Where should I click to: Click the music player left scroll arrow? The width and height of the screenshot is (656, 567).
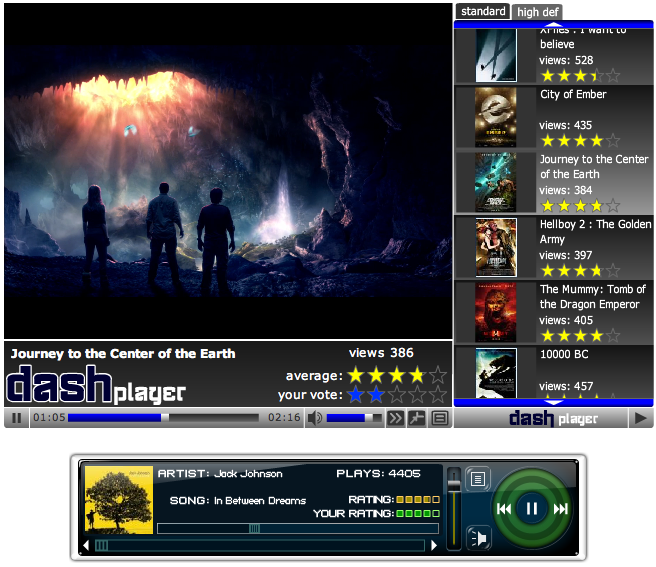coord(86,545)
